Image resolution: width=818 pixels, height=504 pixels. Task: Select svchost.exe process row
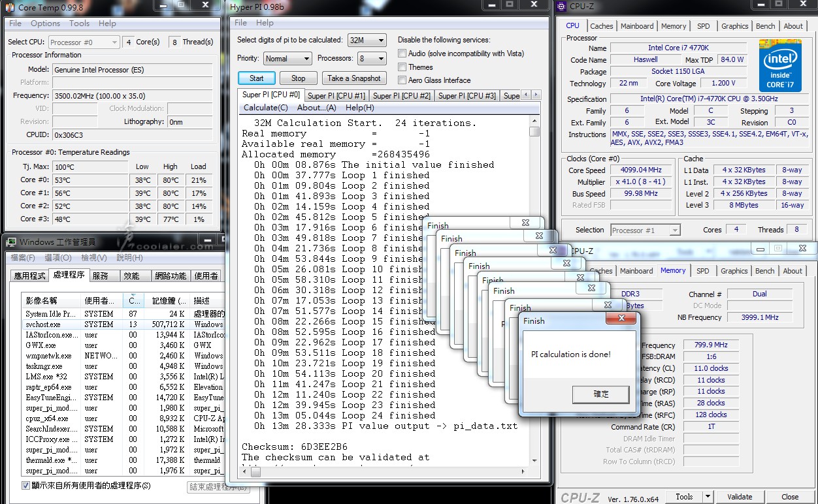[x=123, y=324]
